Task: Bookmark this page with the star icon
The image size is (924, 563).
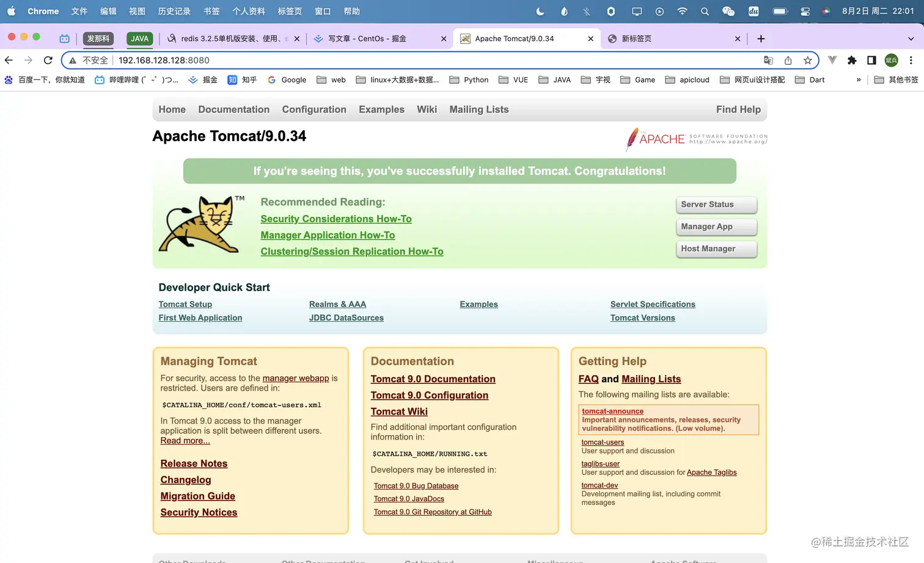Action: (x=808, y=60)
